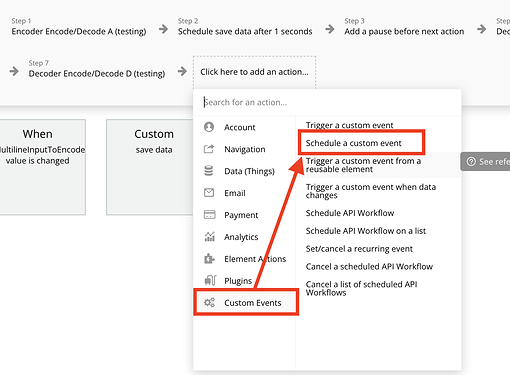
Task: Choose Trigger a custom event from reusable element
Action: (x=363, y=165)
